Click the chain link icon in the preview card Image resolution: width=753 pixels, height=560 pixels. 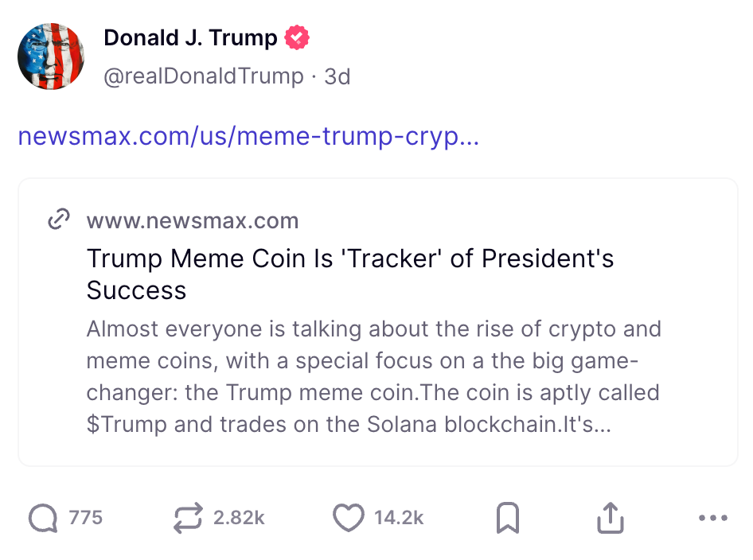coord(60,220)
